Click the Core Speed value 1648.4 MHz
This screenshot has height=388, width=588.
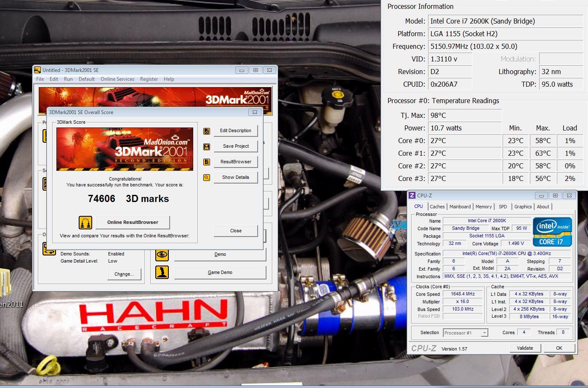click(x=463, y=294)
